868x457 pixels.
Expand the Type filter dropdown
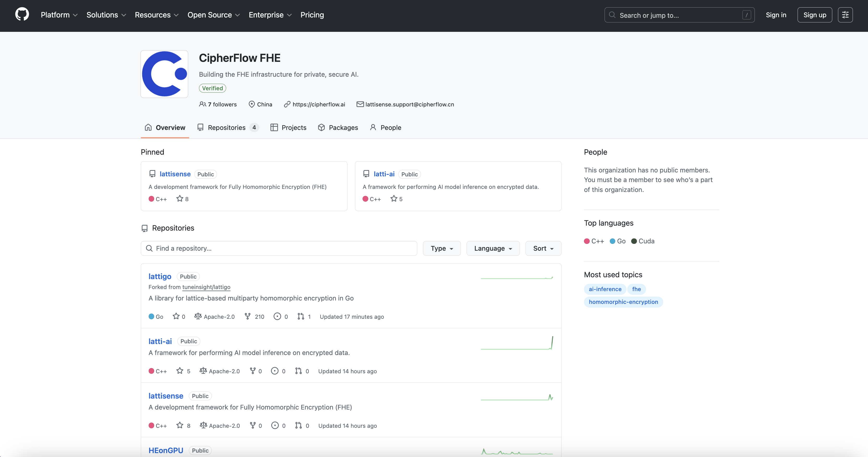[441, 248]
